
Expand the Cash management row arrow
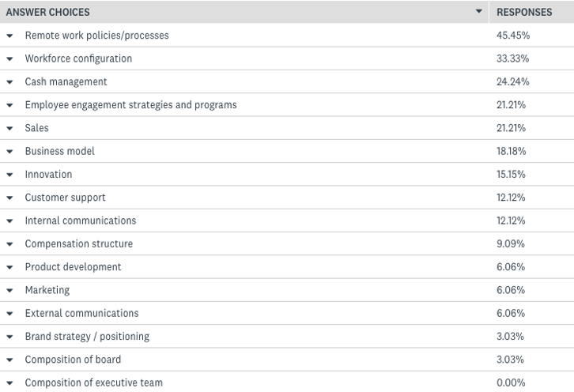coord(9,82)
